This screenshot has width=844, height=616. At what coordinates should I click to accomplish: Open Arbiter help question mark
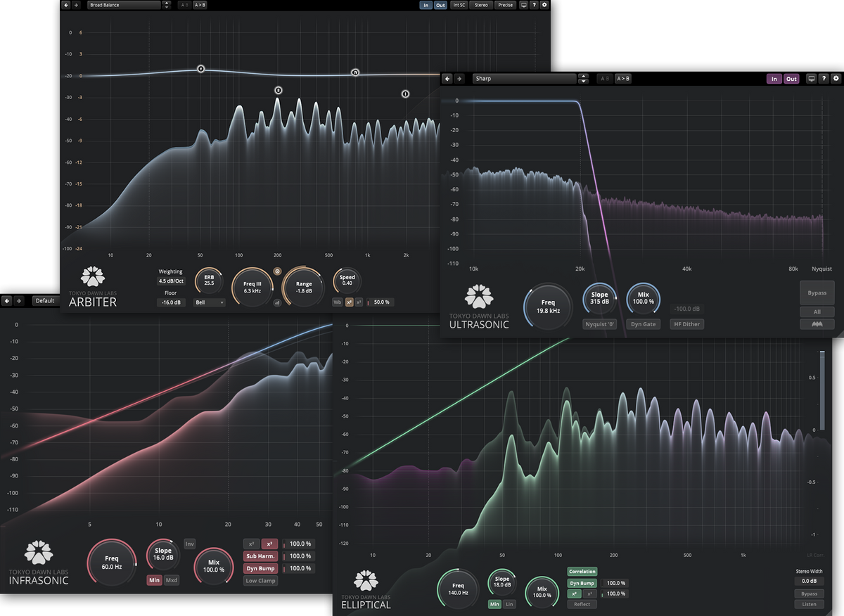pyautogui.click(x=534, y=5)
